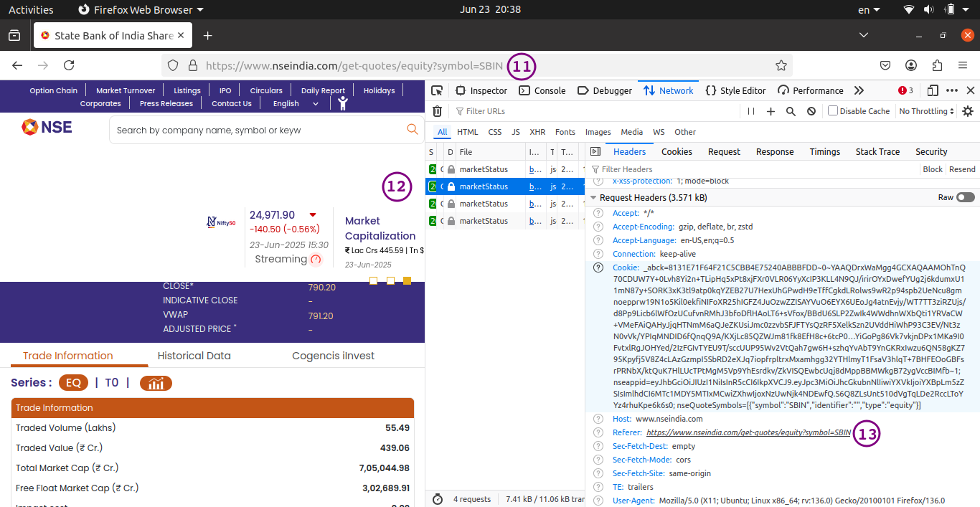The height and width of the screenshot is (507, 980).
Task: Open the Performance tab
Action: [811, 90]
